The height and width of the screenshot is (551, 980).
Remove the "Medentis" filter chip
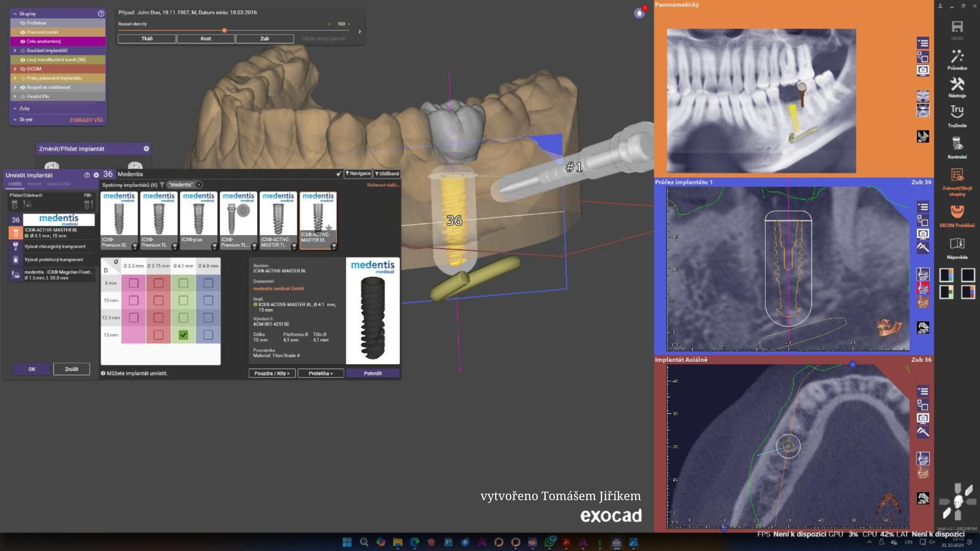point(199,185)
